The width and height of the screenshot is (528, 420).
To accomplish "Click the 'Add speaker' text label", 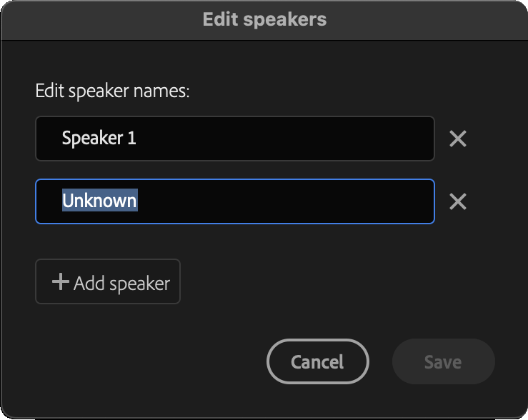I will click(x=122, y=284).
